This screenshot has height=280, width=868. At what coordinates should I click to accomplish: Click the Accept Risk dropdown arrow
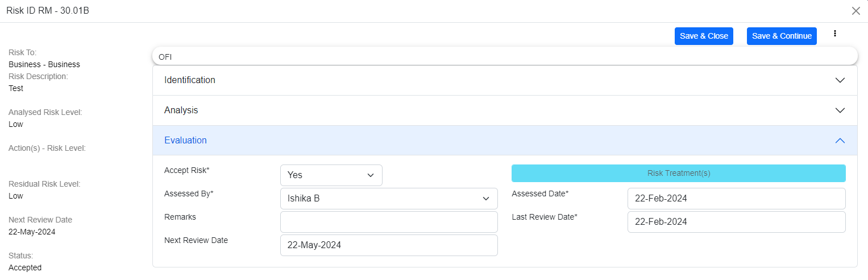pos(371,175)
